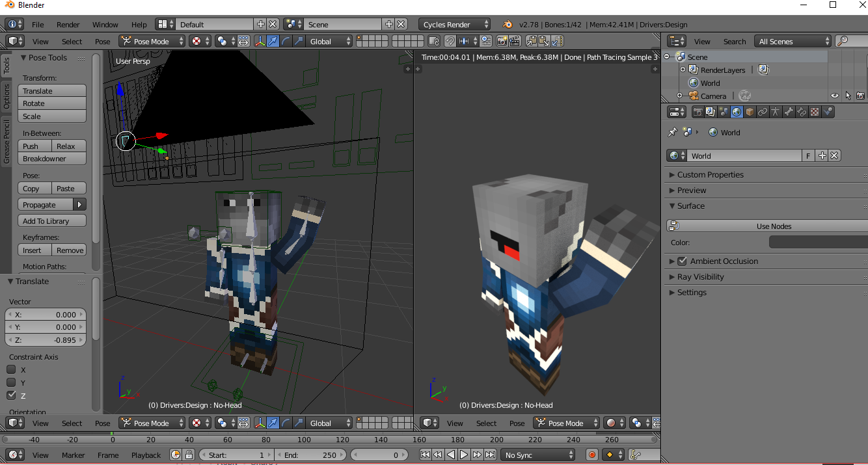Click the Add To Library button
This screenshot has height=465, width=868.
coord(52,221)
